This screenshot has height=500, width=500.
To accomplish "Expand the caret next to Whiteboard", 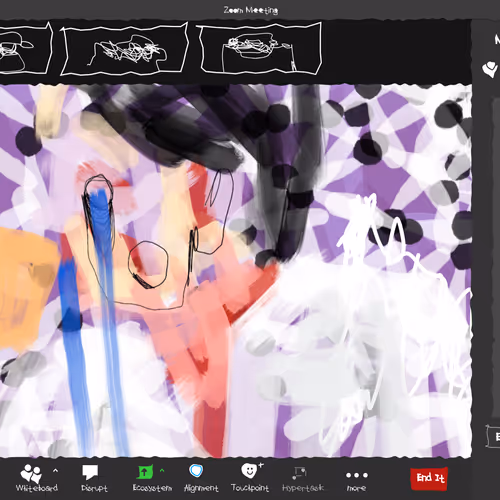I will click(x=55, y=471).
